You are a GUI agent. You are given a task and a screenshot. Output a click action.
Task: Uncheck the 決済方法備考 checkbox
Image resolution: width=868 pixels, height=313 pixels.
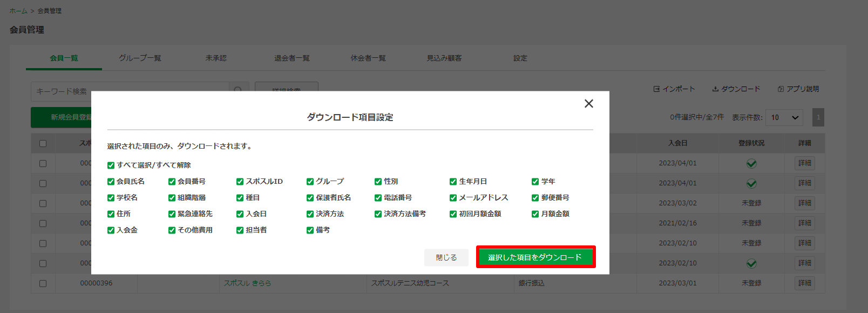378,214
